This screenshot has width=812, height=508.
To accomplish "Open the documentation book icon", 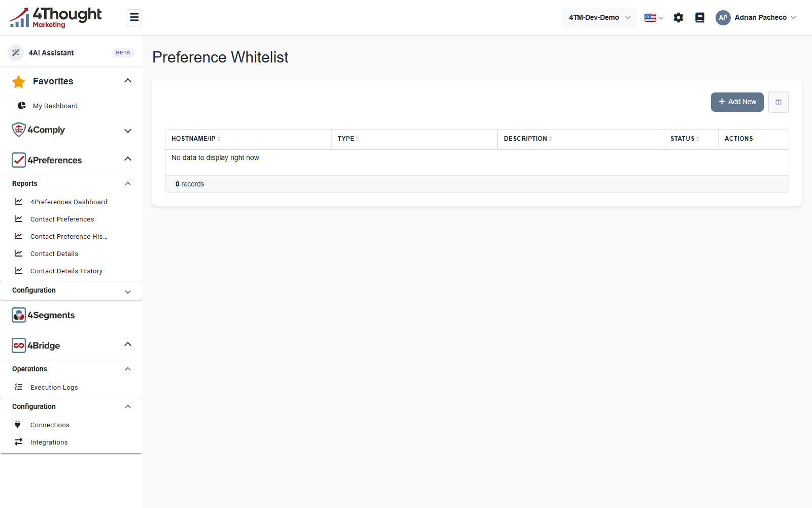I will pyautogui.click(x=700, y=18).
